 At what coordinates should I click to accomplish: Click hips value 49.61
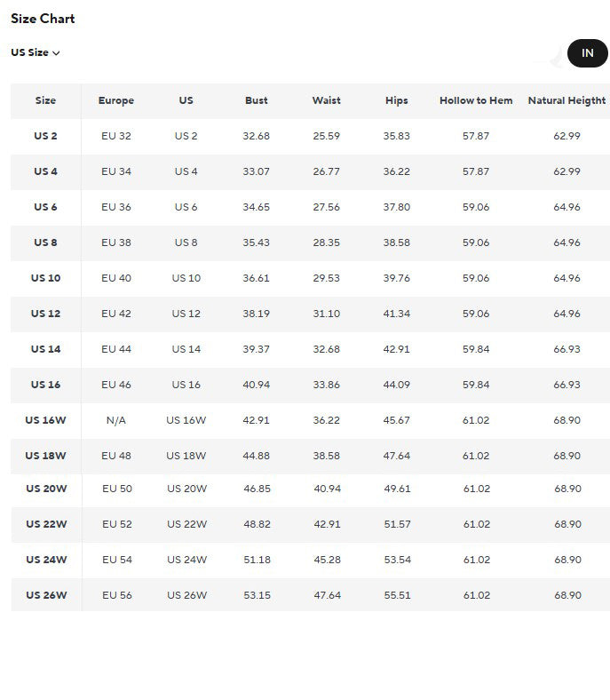(x=397, y=489)
